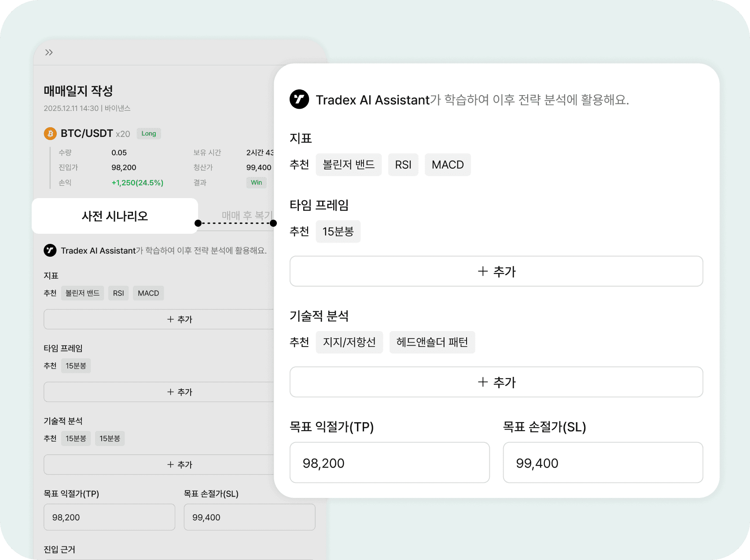Select the MACD chip in the back panel

(x=148, y=293)
